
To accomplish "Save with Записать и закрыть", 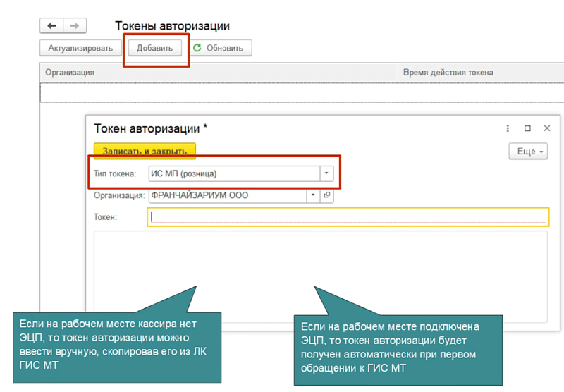I will 145,151.
